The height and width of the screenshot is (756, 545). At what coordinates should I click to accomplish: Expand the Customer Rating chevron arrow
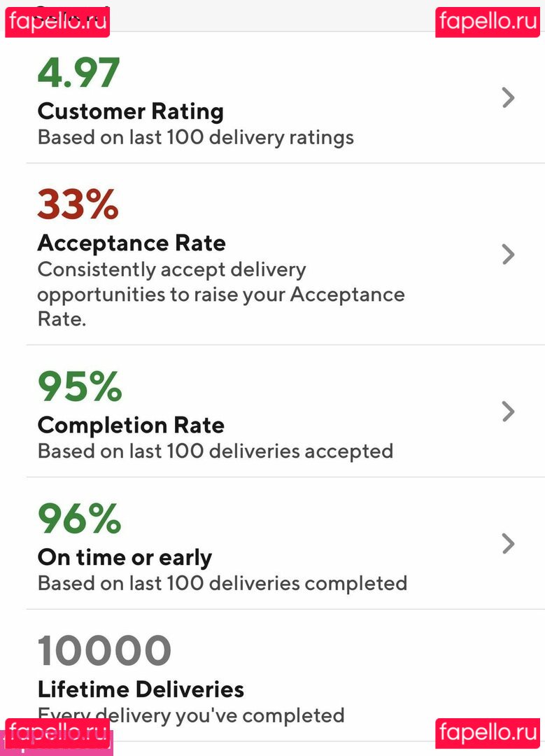(x=509, y=98)
